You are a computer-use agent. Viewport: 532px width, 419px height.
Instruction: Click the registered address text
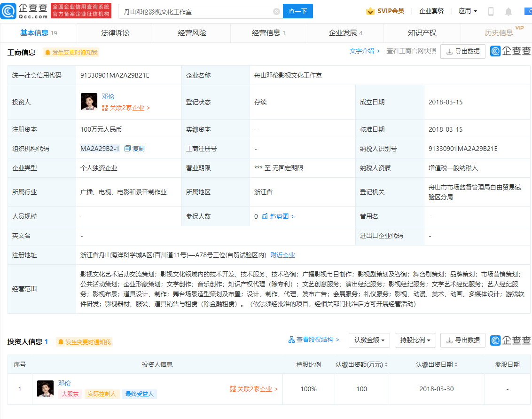pos(173,255)
